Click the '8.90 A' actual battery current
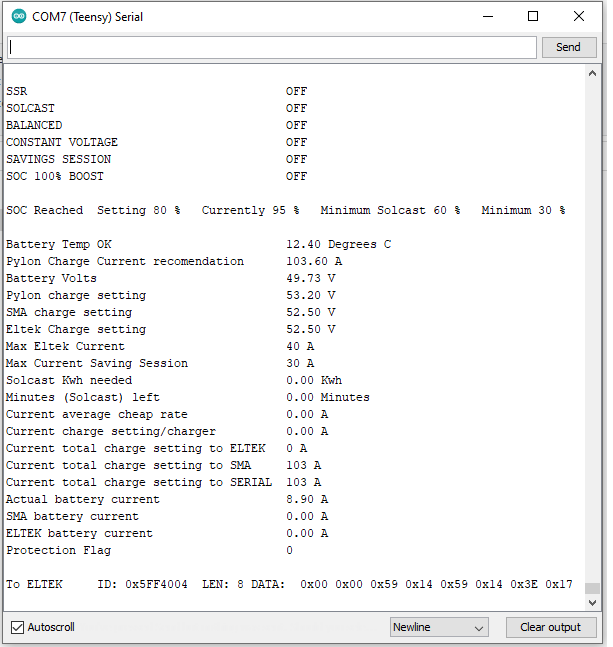This screenshot has width=613, height=647. tap(307, 499)
